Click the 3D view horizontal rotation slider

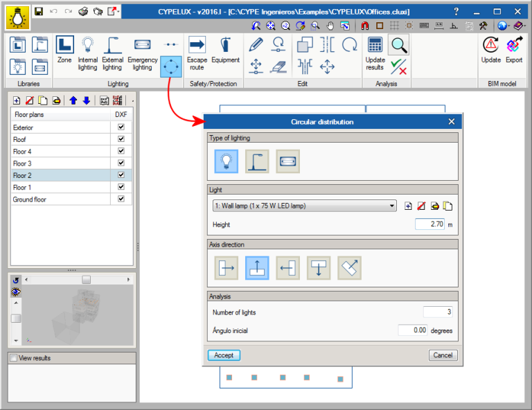pyautogui.click(x=86, y=280)
